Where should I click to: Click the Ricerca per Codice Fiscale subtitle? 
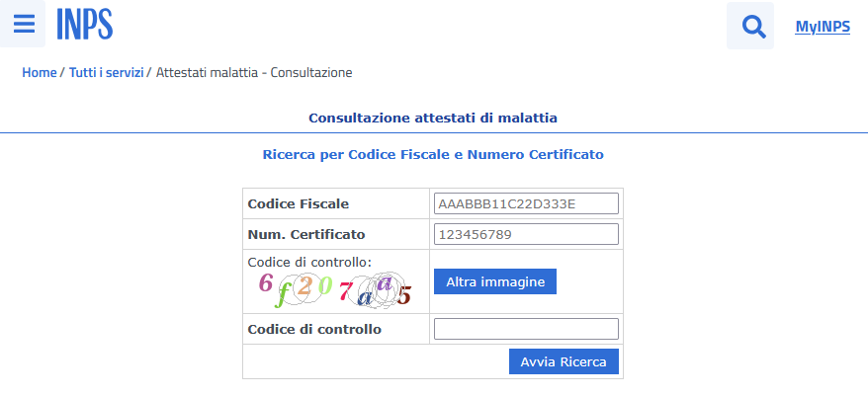433,155
